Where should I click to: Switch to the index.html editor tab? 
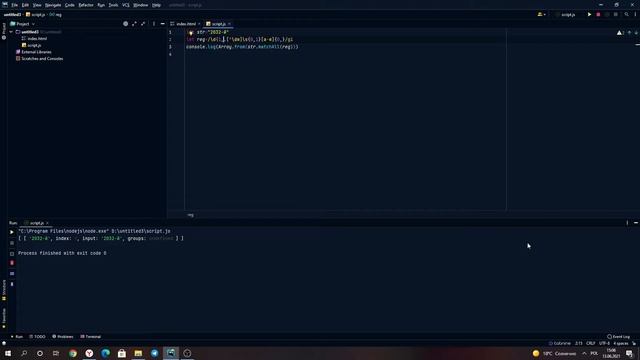click(186, 24)
